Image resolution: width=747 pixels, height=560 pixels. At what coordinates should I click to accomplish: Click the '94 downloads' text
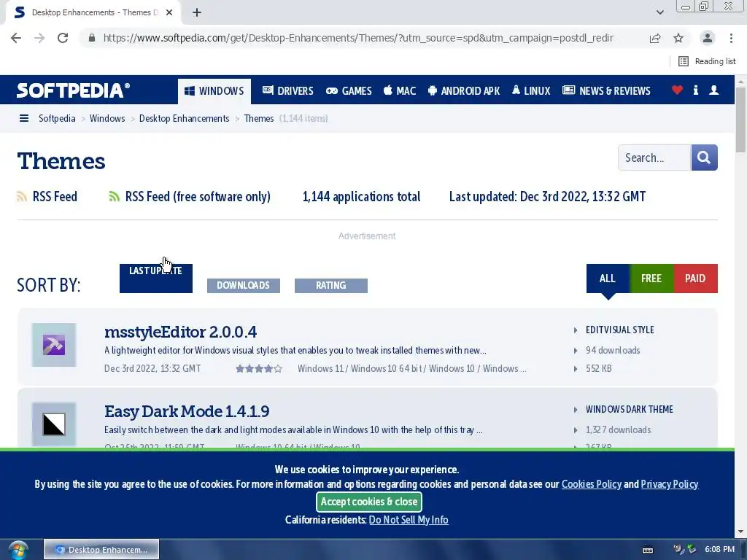click(613, 350)
